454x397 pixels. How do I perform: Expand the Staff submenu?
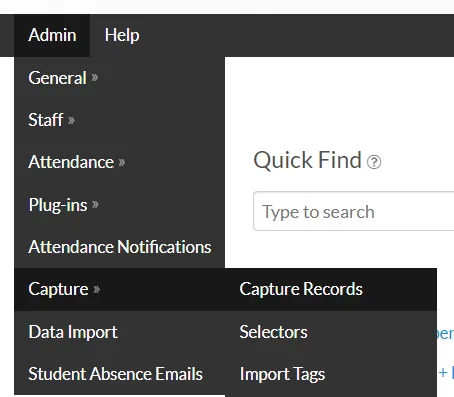(x=119, y=120)
